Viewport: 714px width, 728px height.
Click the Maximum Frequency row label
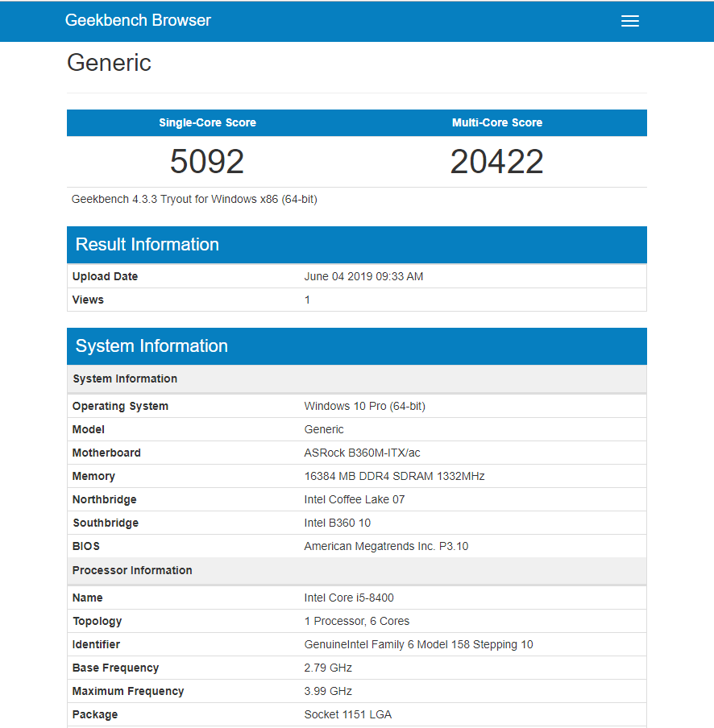click(x=128, y=691)
